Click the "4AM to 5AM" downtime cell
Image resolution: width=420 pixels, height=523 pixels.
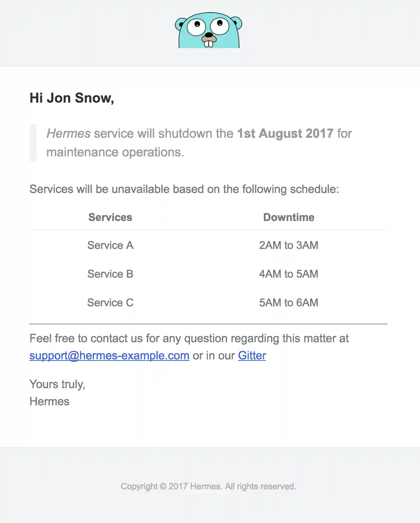click(x=288, y=274)
